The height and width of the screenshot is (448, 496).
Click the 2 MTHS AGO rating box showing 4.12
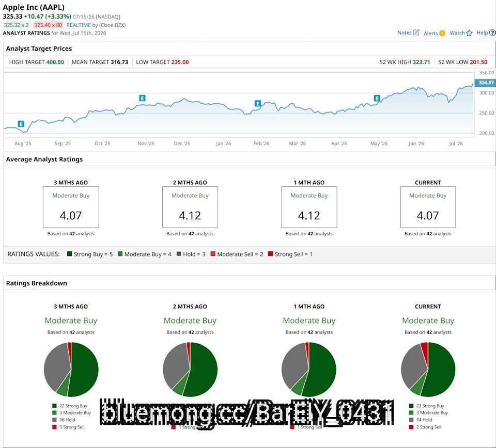coord(190,207)
